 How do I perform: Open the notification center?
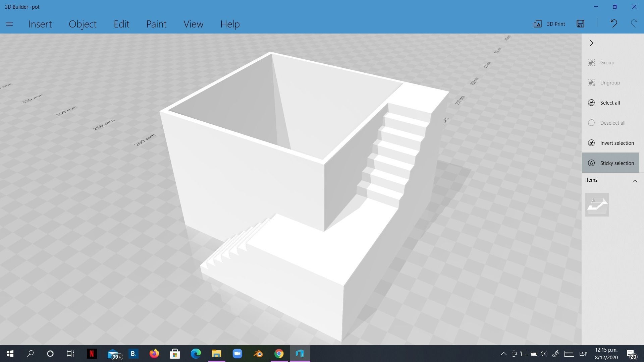click(x=631, y=354)
